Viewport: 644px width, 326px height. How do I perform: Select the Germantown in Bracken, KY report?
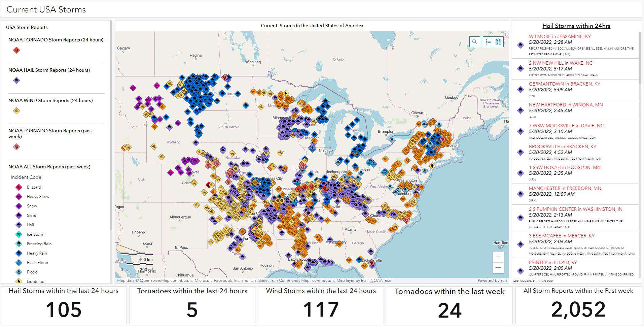click(564, 84)
